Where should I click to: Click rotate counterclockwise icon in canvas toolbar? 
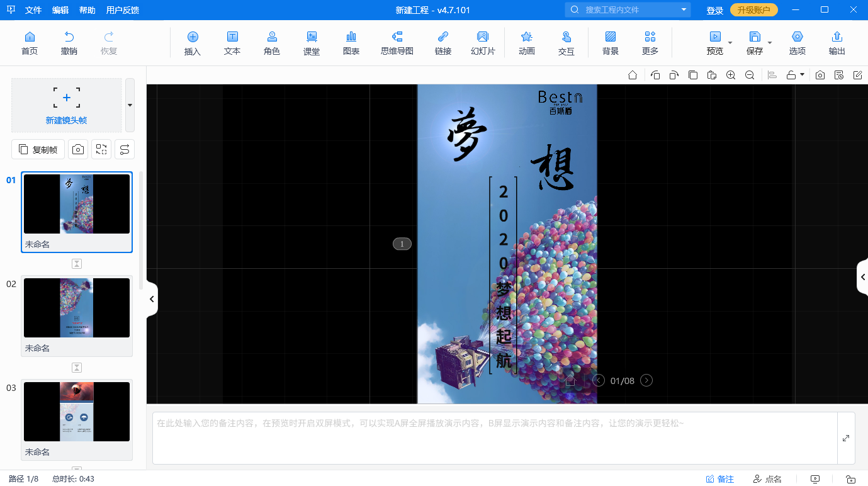click(655, 75)
